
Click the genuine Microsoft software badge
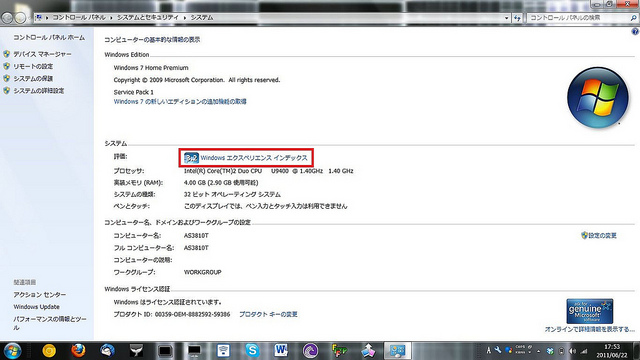point(589,311)
